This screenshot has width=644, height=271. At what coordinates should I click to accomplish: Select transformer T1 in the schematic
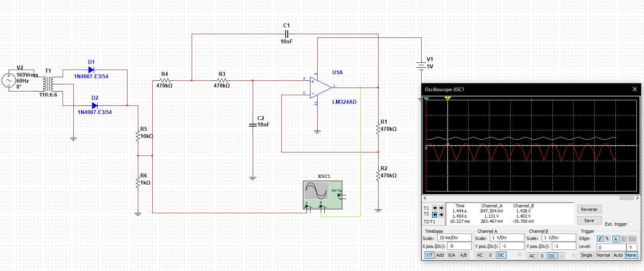(x=48, y=84)
